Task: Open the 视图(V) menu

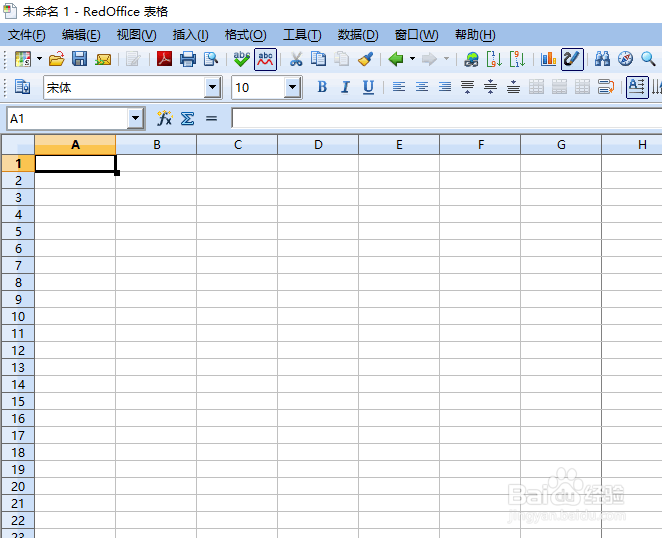Action: [136, 35]
